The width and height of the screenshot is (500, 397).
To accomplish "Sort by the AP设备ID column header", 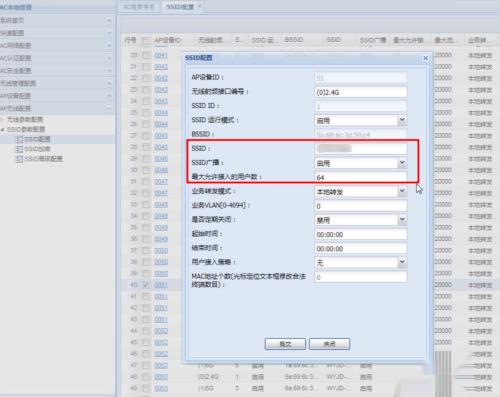I will pos(167,40).
